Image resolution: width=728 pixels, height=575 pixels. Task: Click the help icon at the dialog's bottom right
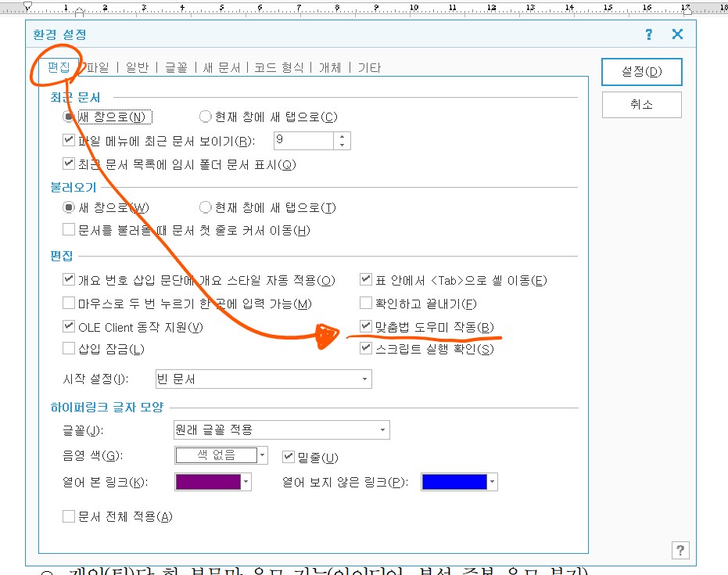(x=680, y=550)
